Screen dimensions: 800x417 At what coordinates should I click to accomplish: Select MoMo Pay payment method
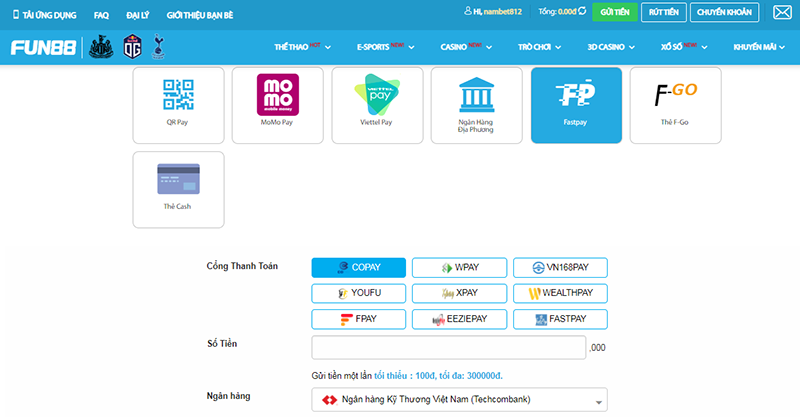(x=278, y=105)
